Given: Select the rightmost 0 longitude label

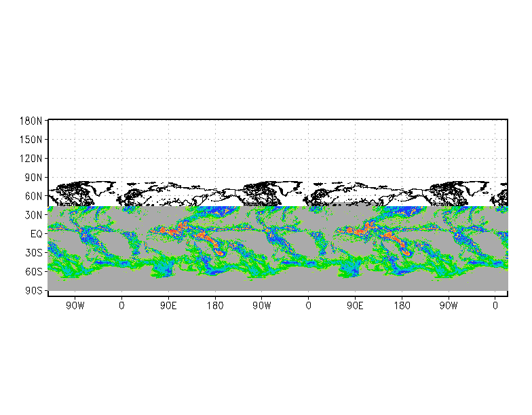Looking at the screenshot, I should [x=495, y=306].
